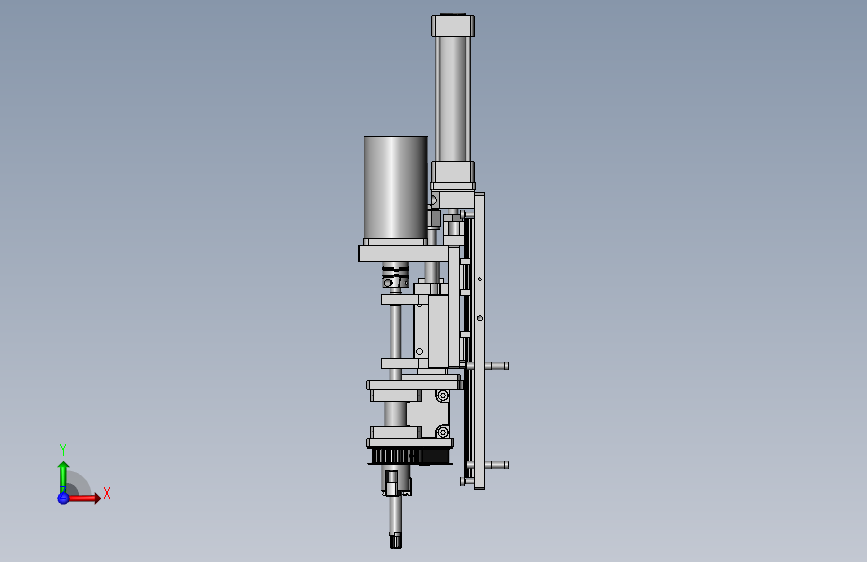Select the tall pneumatic cylinder barrel
Viewport: 867px width, 562px height.
453,99
